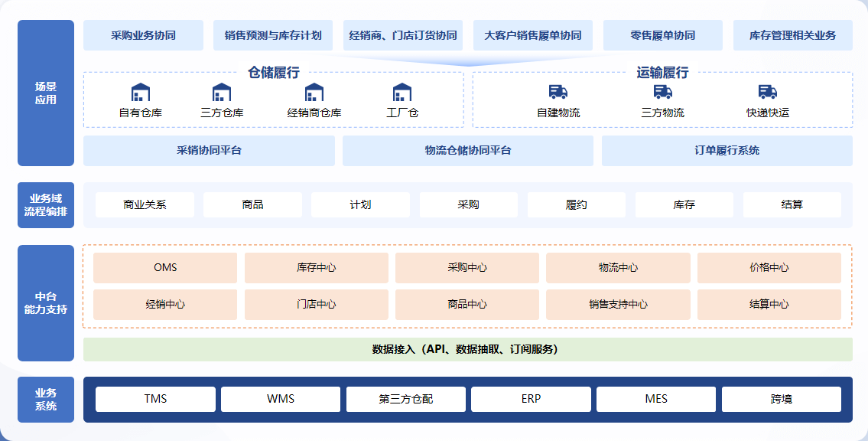The height and width of the screenshot is (441, 868).
Task: Select the 销售支持中心 module
Action: pyautogui.click(x=618, y=304)
